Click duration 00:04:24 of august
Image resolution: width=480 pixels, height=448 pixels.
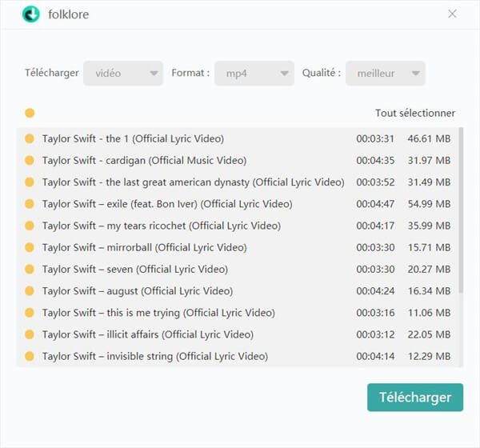[x=375, y=291]
